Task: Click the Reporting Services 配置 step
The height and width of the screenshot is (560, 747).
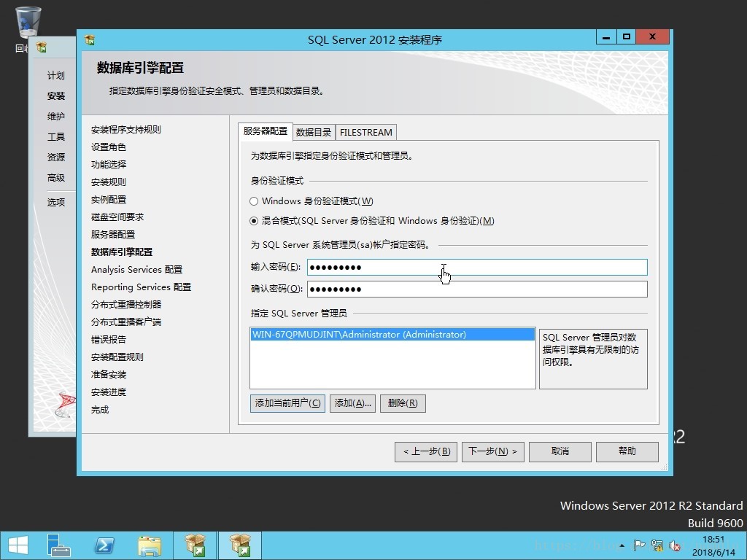Action: (x=141, y=287)
